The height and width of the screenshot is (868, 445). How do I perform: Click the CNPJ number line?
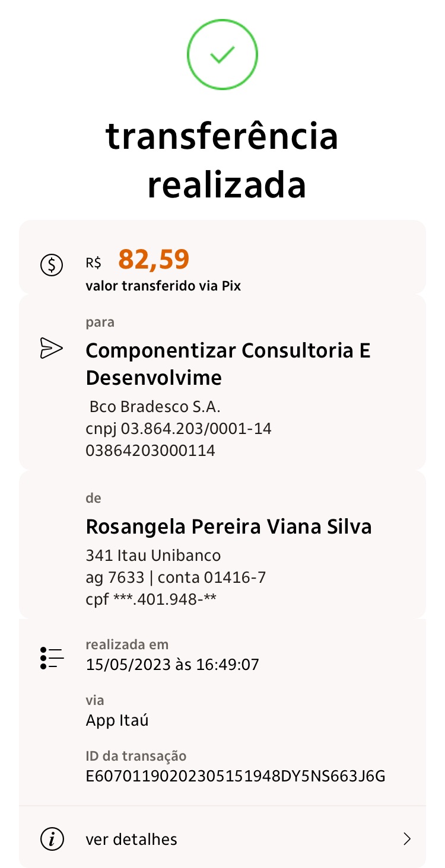[x=179, y=429]
